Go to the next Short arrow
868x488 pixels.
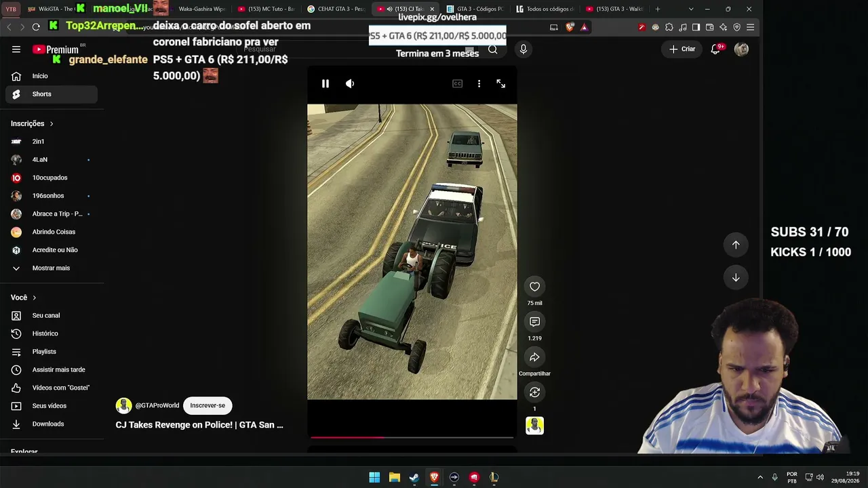[x=736, y=278]
